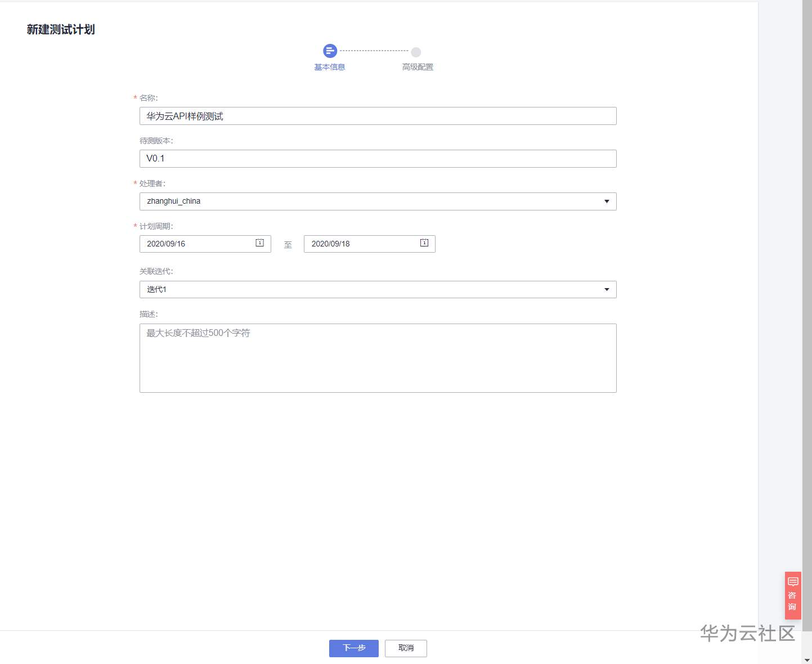Viewport: 812px width, 664px height.
Task: Focus the 待测版本 field showing V0.1
Action: click(x=378, y=159)
